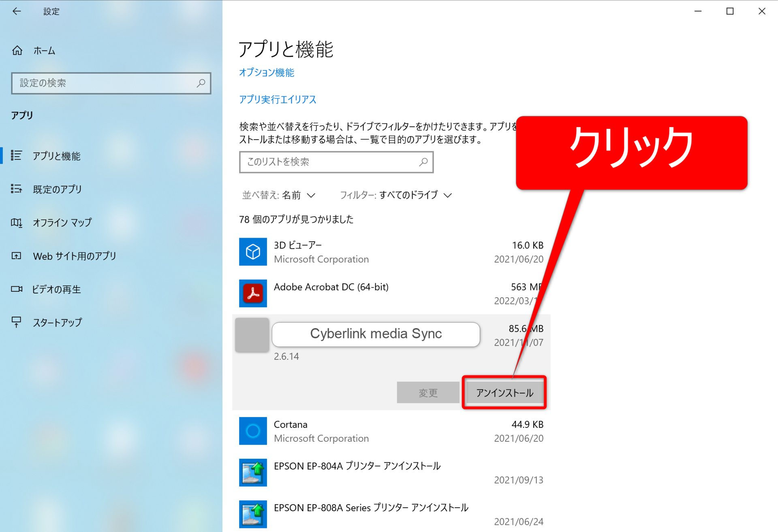Image resolution: width=778 pixels, height=532 pixels.
Task: Click the back arrow icon
Action: point(17,11)
